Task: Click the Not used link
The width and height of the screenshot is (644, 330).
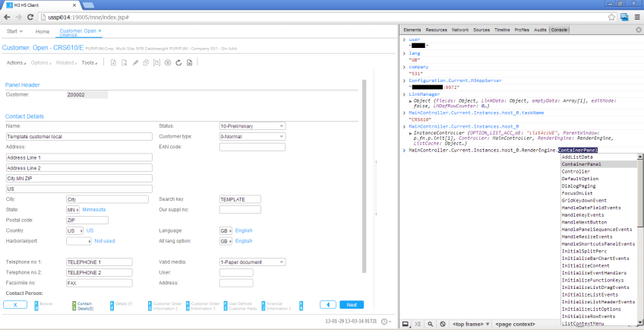Action: (x=105, y=241)
